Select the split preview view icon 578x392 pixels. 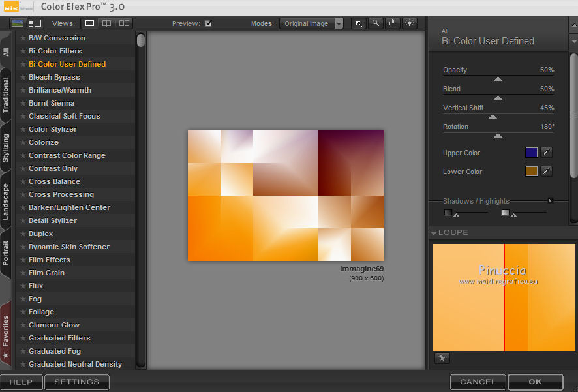click(106, 23)
